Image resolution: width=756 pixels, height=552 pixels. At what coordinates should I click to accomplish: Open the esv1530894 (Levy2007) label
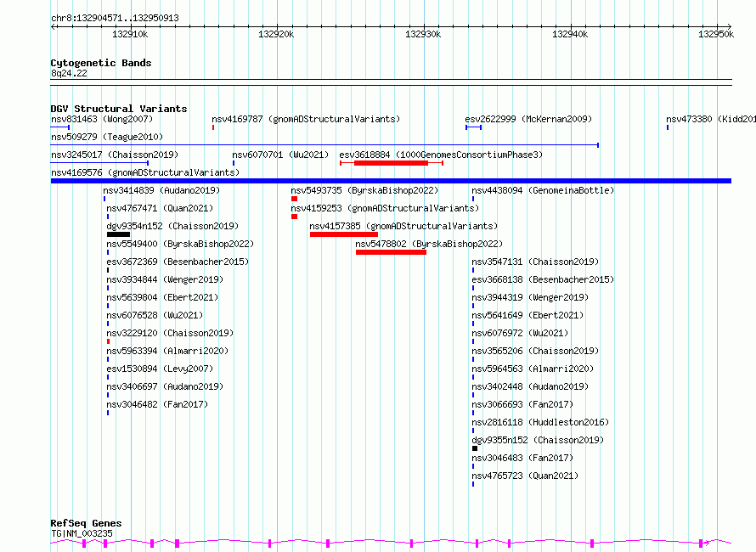[160, 369]
